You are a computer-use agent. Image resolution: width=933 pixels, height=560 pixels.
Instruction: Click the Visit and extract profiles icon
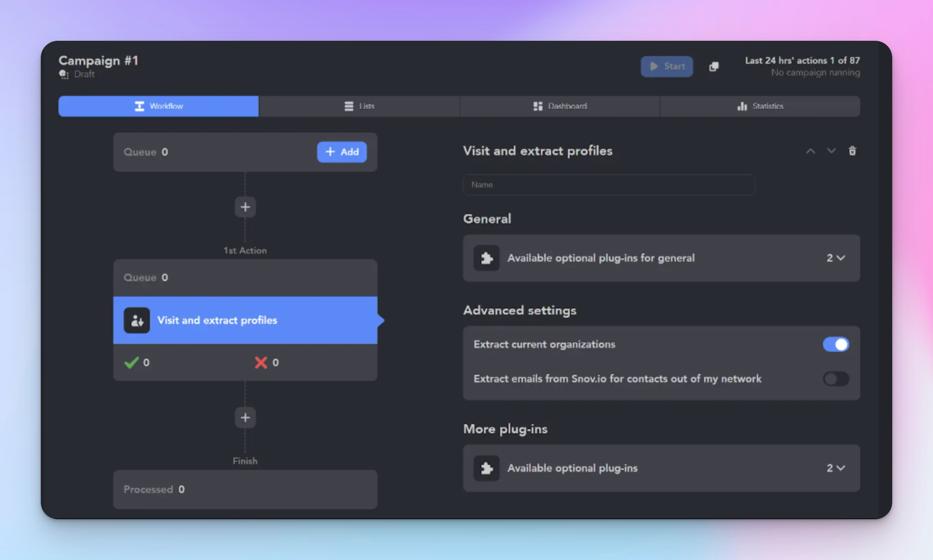click(x=137, y=320)
